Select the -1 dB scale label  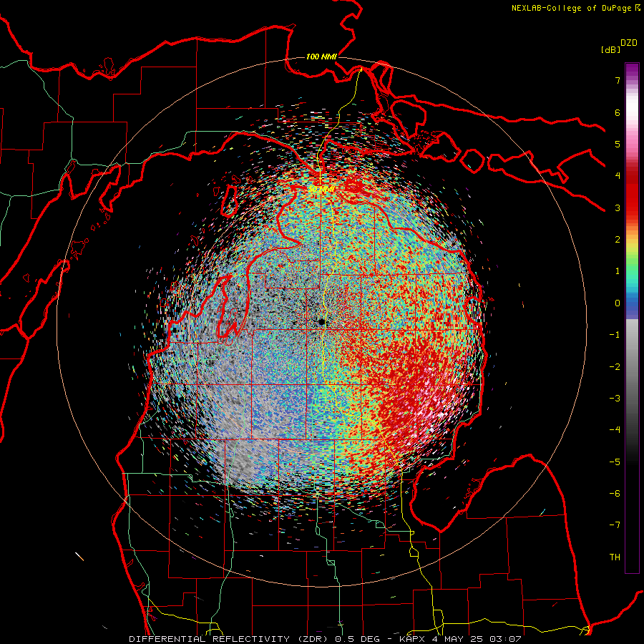(x=615, y=335)
